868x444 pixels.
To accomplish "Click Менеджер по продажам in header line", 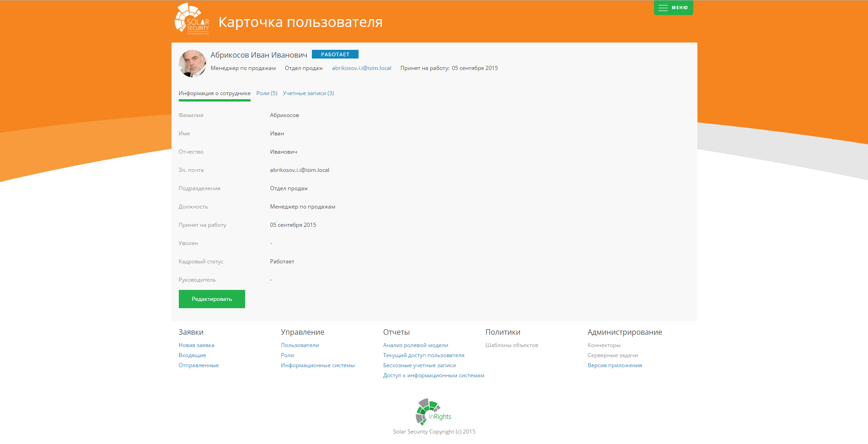I will (x=243, y=68).
